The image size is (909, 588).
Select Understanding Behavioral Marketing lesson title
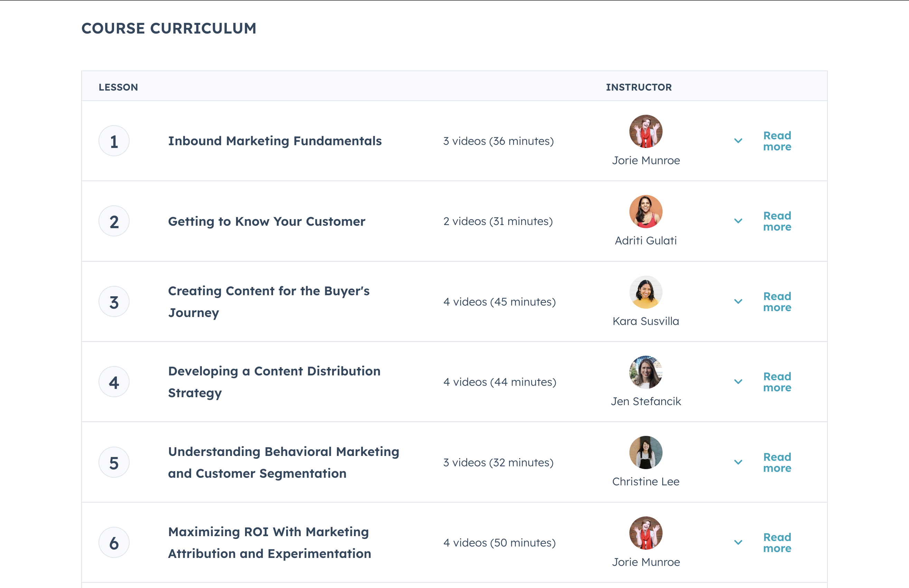pyautogui.click(x=283, y=463)
